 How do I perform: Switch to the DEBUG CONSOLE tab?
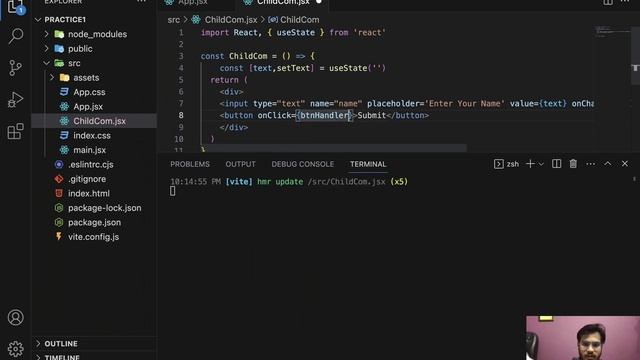pyautogui.click(x=302, y=164)
